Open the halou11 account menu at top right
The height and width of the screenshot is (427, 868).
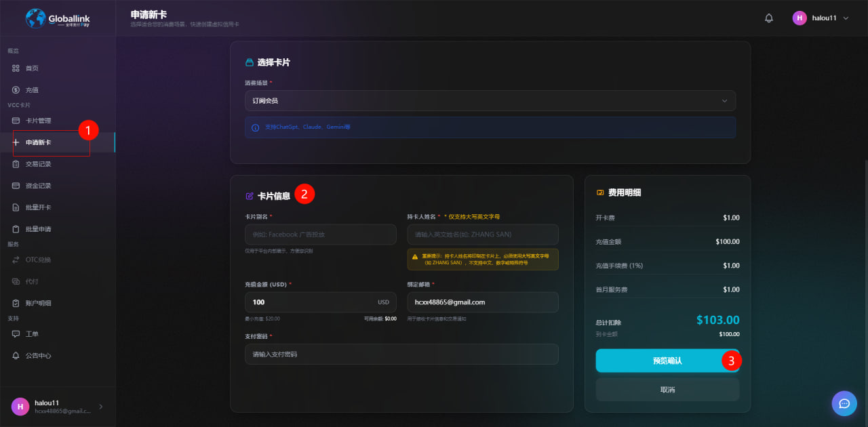click(x=821, y=18)
